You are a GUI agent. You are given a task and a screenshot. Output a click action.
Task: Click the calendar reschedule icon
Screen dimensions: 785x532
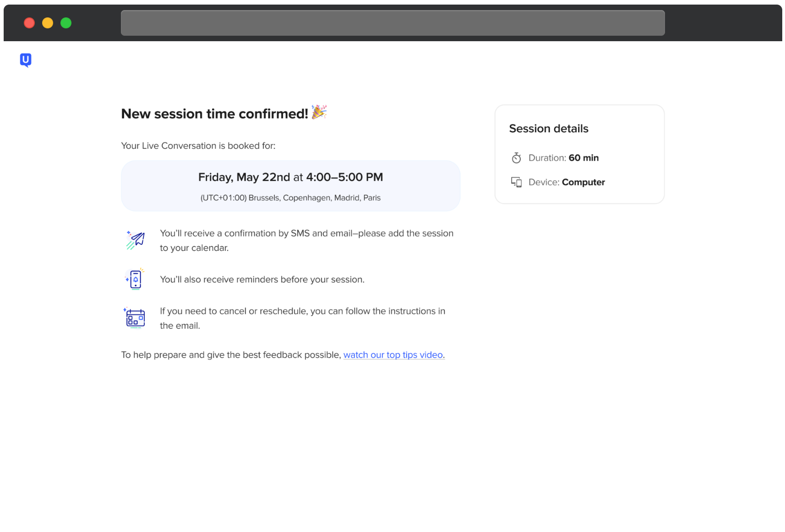[x=135, y=318]
